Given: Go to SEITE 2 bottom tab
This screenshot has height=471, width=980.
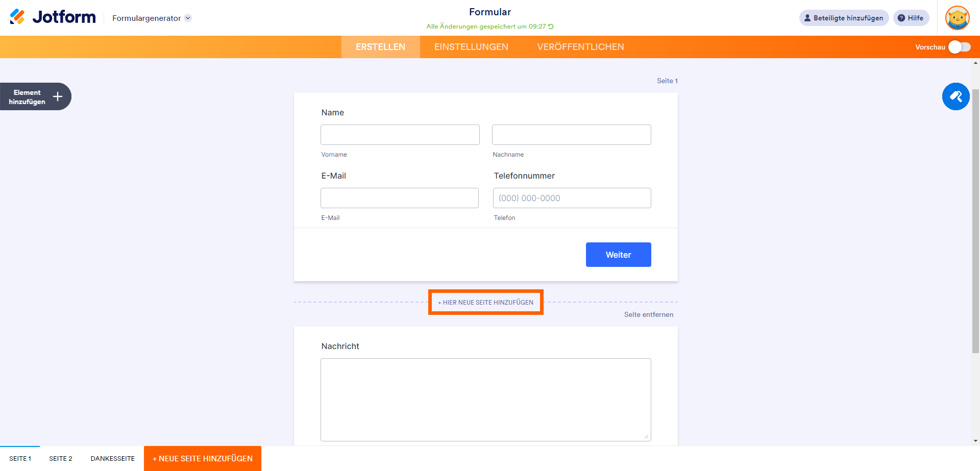Looking at the screenshot, I should (61, 458).
